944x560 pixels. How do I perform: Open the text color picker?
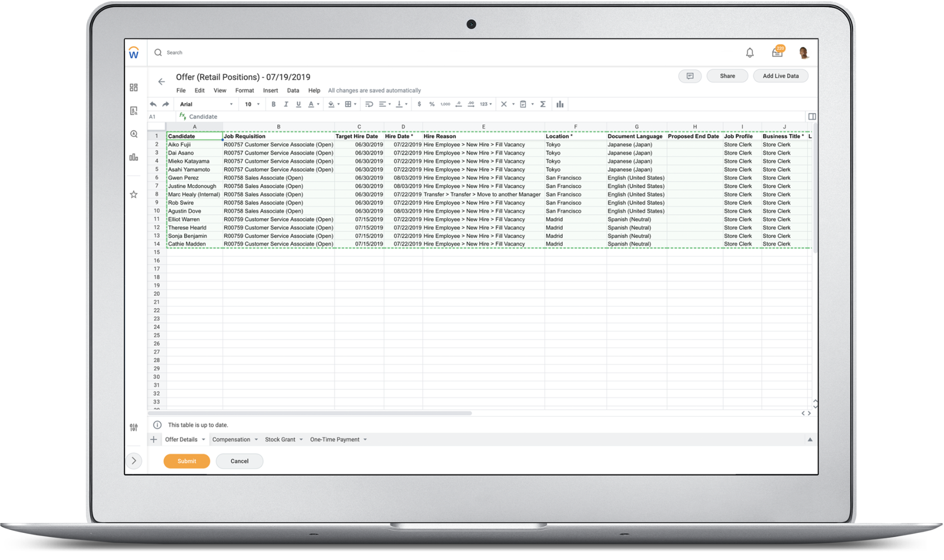tap(311, 104)
